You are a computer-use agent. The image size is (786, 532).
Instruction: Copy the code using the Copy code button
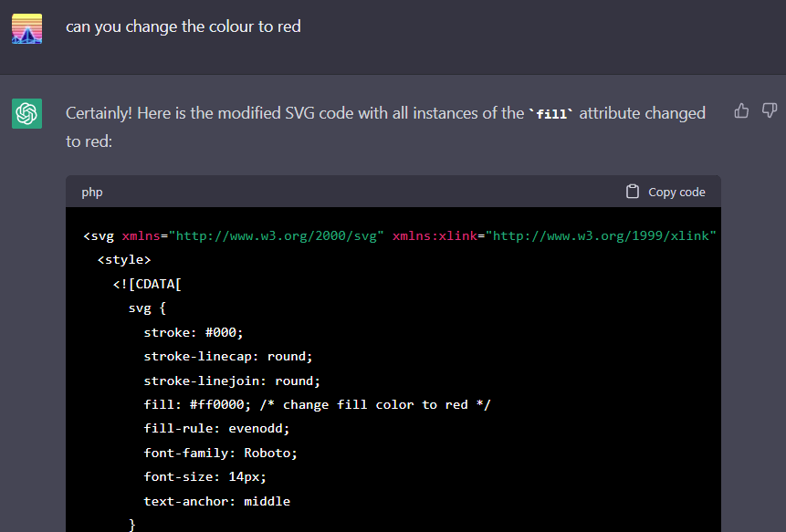pos(665,192)
